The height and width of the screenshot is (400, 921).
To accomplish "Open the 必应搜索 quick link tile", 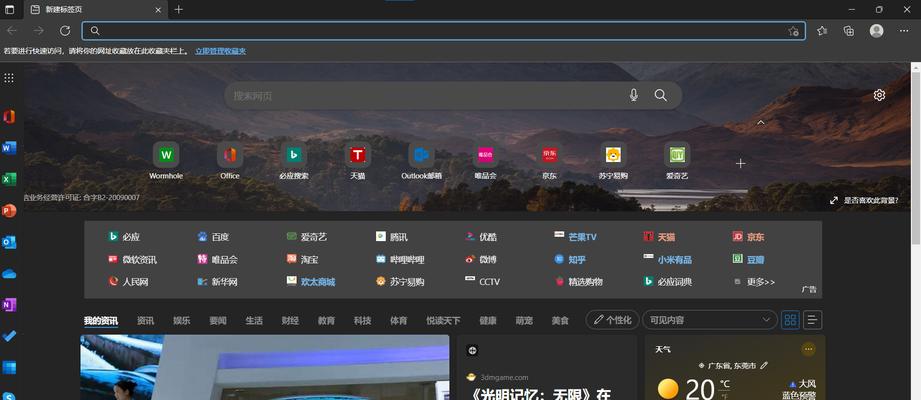I will point(294,161).
